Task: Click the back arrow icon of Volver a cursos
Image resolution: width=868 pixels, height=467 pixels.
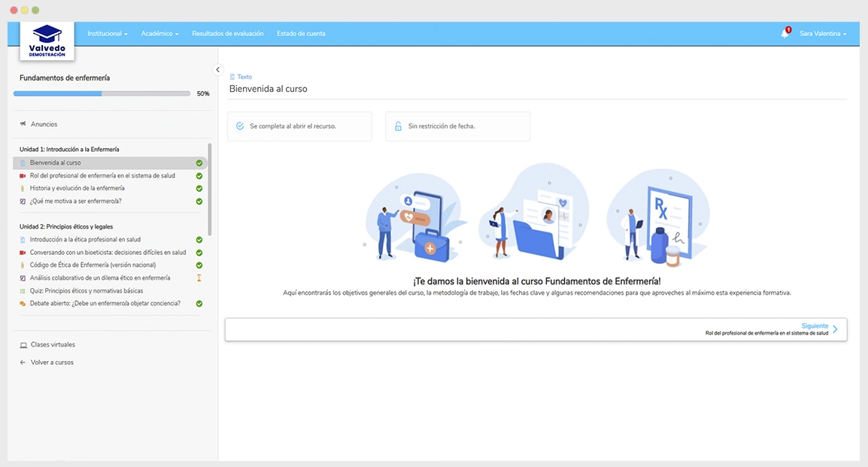Action: 23,362
